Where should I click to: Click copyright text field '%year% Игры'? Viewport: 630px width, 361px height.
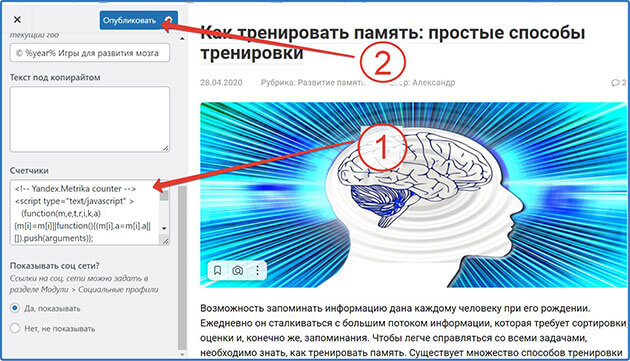coord(90,53)
